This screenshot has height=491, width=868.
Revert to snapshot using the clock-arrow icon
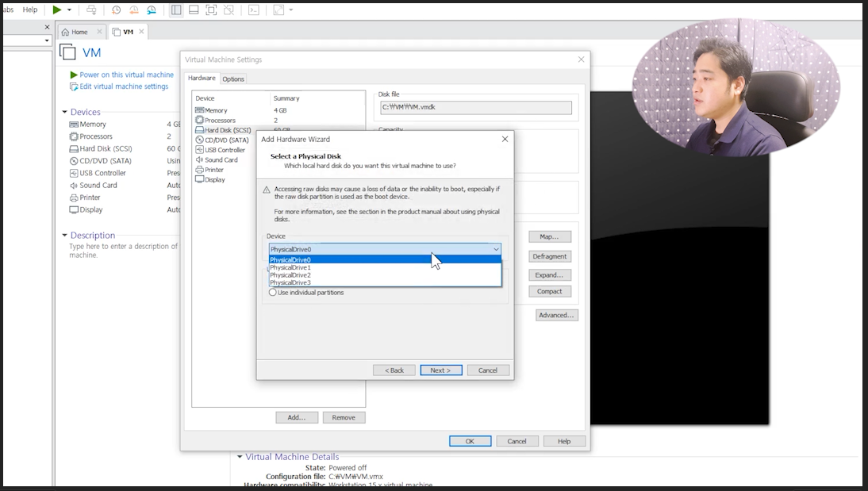click(x=133, y=10)
